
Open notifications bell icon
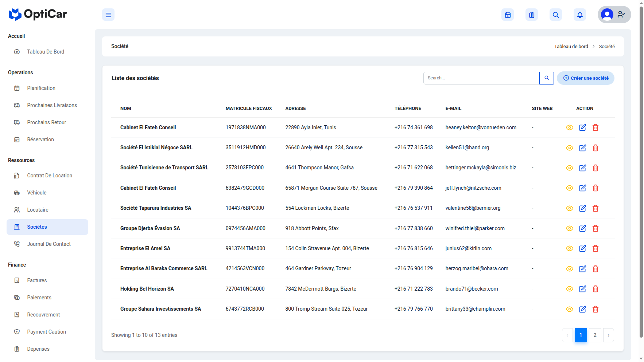click(580, 15)
